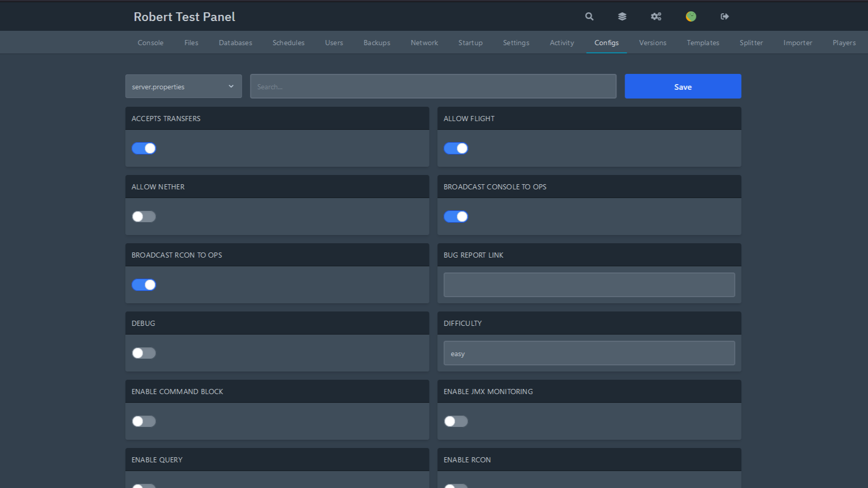Click the Robert Test Panel title
Screen dimensions: 868x488
click(x=184, y=17)
